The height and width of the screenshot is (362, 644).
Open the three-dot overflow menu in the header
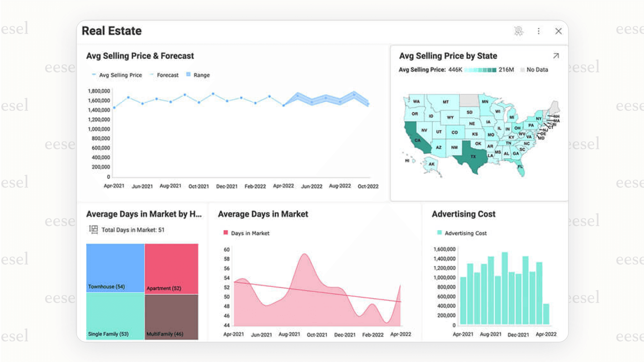[539, 31]
